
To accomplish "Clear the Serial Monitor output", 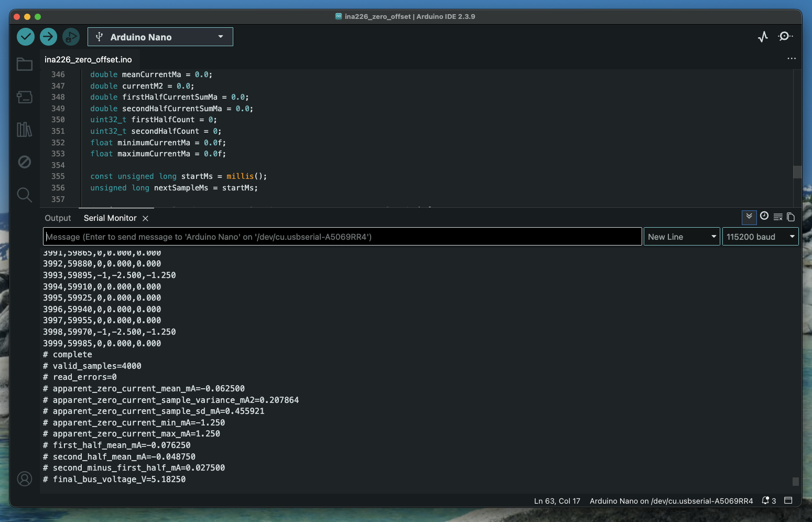I will click(x=778, y=217).
